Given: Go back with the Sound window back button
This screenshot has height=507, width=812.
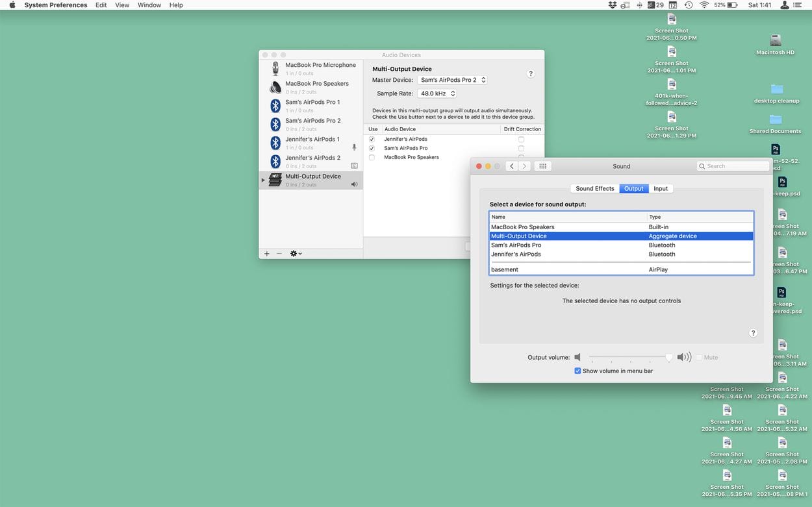Looking at the screenshot, I should click(x=512, y=166).
